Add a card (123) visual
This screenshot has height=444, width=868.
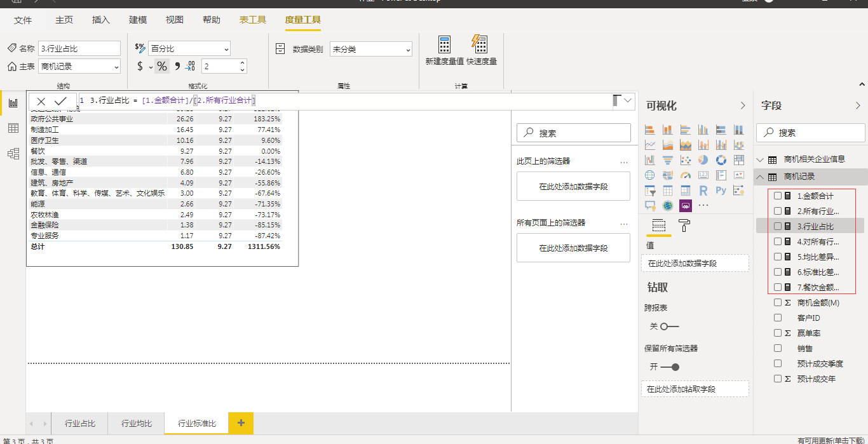click(703, 175)
